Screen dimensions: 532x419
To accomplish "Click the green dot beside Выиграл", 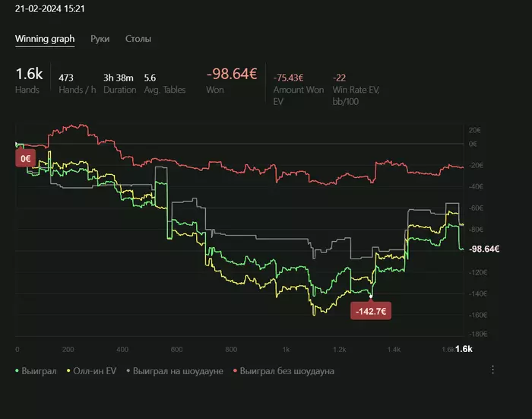I will pyautogui.click(x=18, y=371).
